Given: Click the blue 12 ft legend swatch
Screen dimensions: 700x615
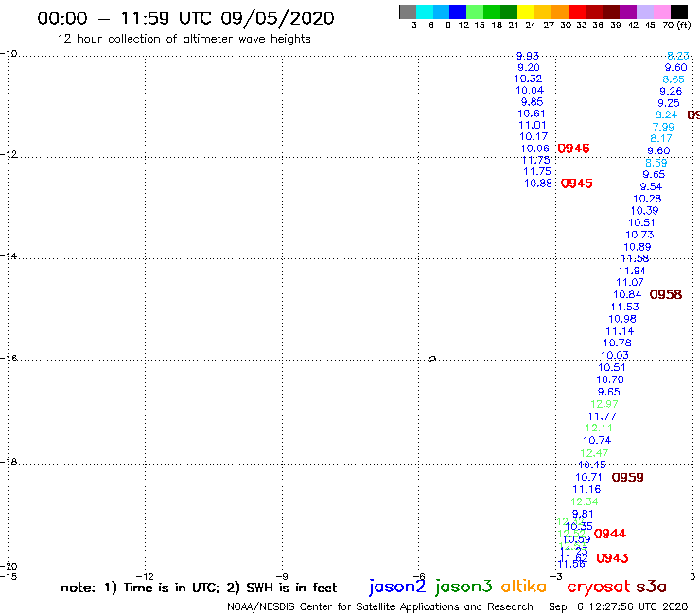Looking at the screenshot, I should point(458,11).
